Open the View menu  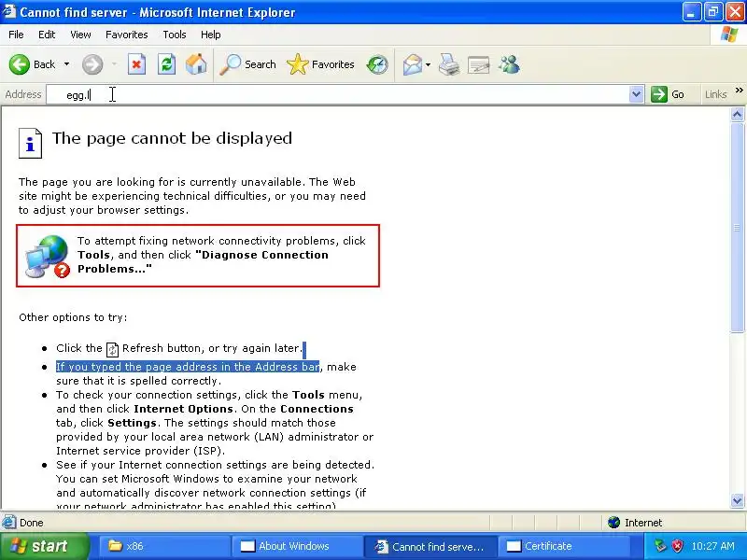pyautogui.click(x=80, y=35)
